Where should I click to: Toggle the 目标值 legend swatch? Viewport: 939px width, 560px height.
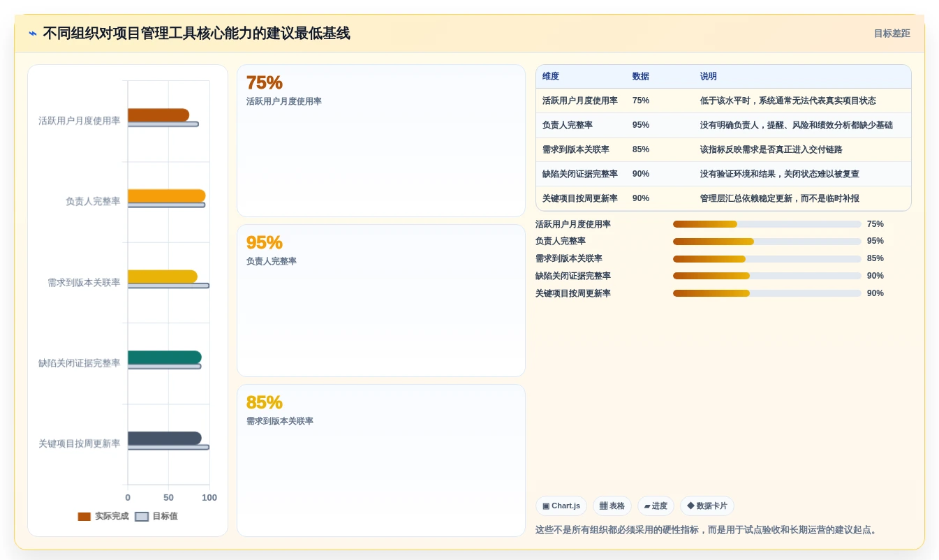pos(142,517)
